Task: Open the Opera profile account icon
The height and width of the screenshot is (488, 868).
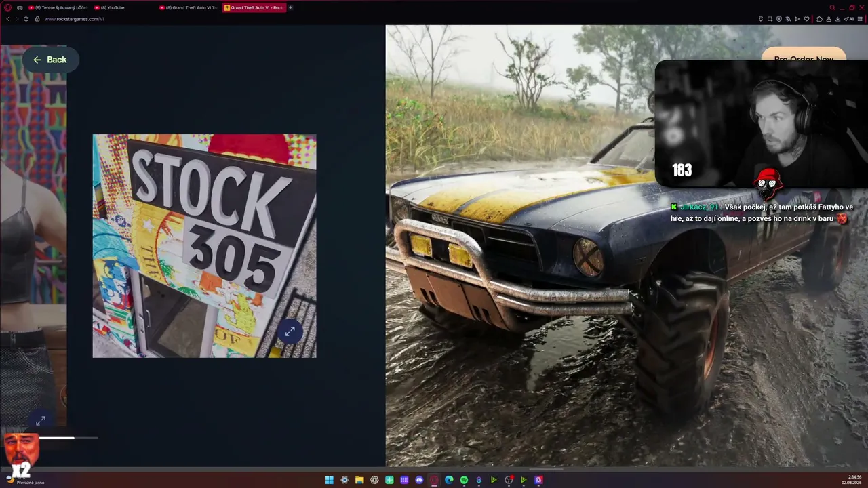Action: pos(828,19)
